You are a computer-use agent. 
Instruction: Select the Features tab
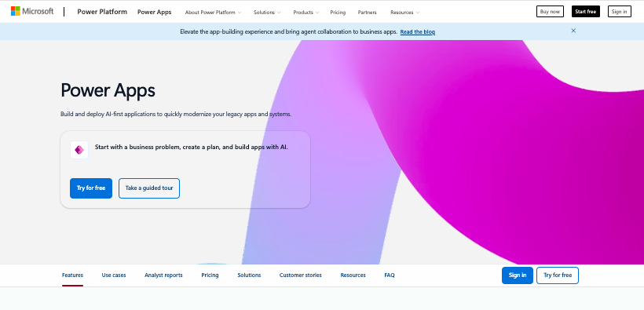(73, 275)
